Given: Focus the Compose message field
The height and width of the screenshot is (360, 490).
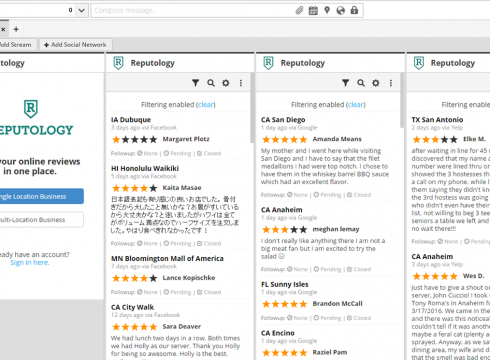Looking at the screenshot, I should (193, 10).
